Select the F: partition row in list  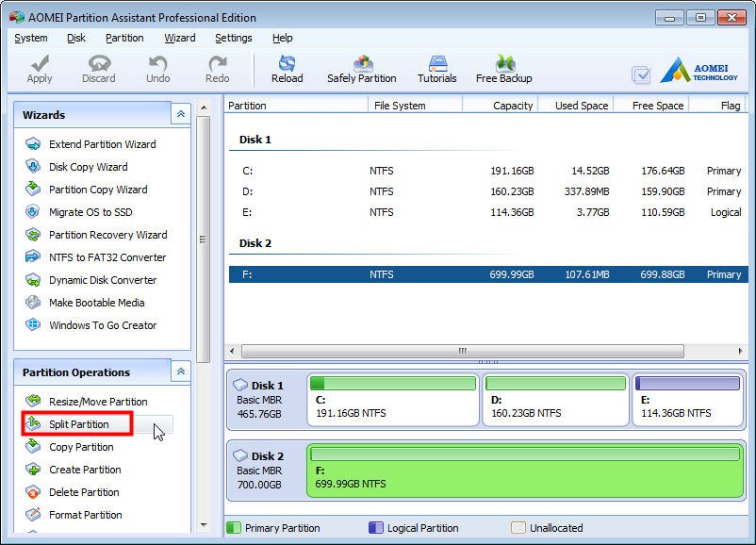(x=488, y=274)
